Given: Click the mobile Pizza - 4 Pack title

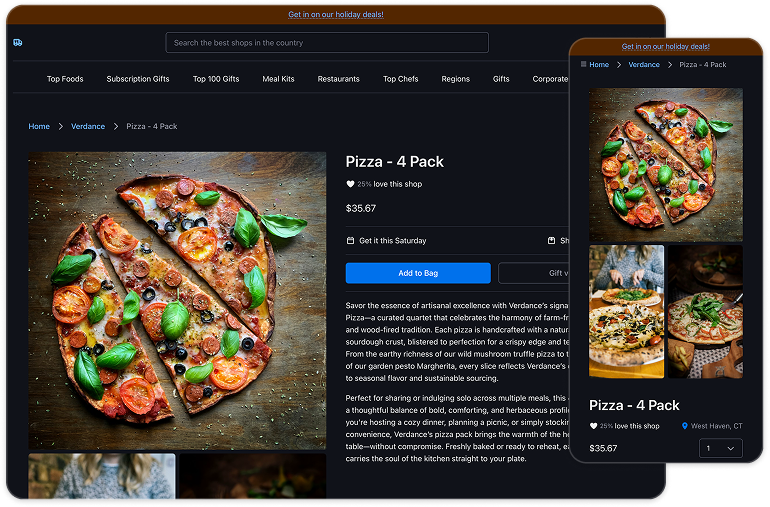Looking at the screenshot, I should (634, 405).
